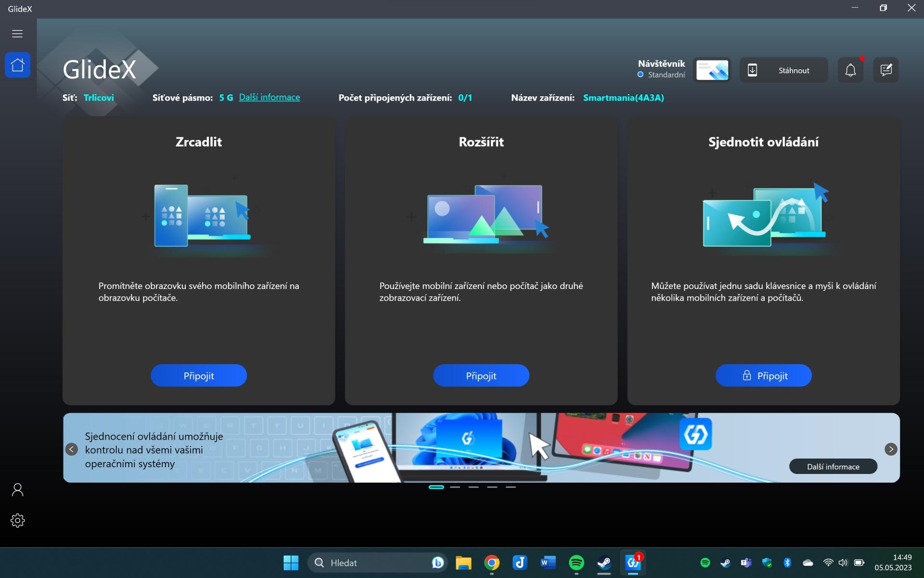
Task: Open Bing chat icon in search box
Action: pyautogui.click(x=437, y=563)
